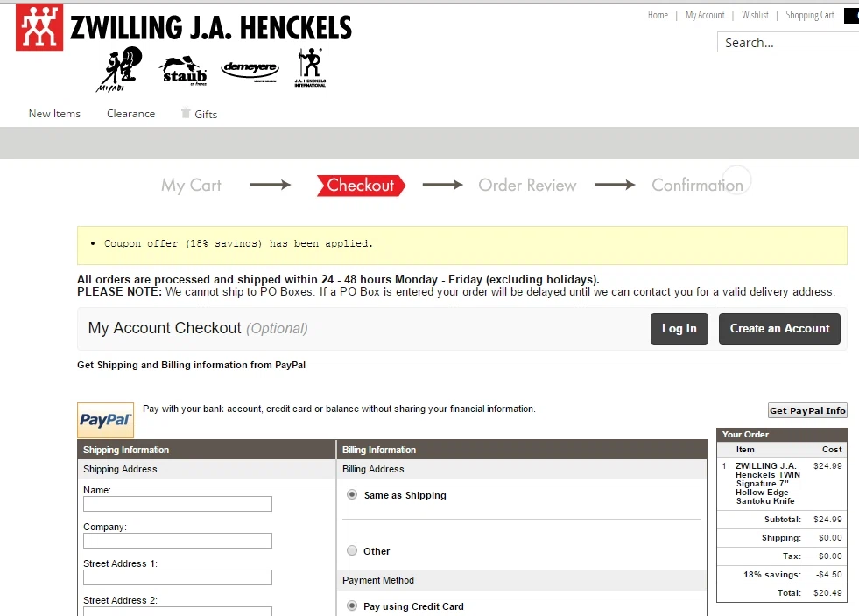The height and width of the screenshot is (616, 859).
Task: Click the $20.49 order total
Action: pos(827,593)
